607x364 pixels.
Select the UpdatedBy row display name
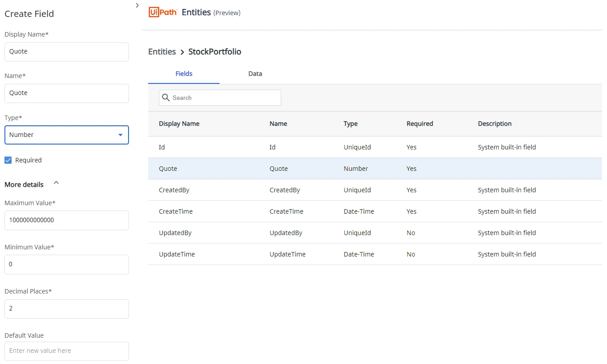pos(175,233)
